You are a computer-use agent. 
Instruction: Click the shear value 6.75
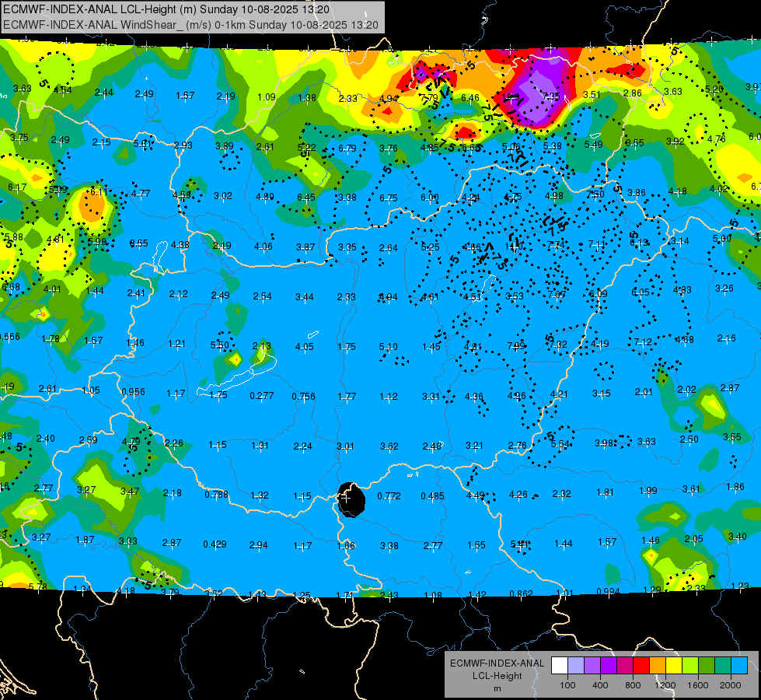coord(388,198)
